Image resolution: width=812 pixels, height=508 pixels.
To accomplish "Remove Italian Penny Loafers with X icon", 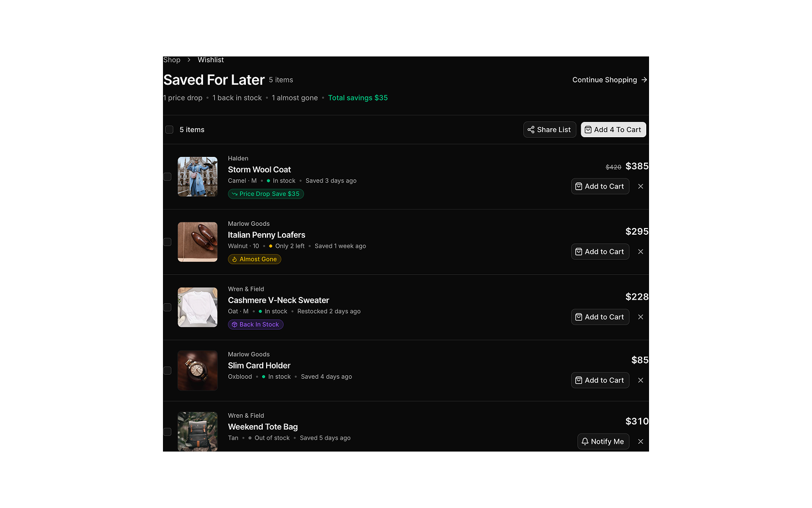I will [x=641, y=252].
